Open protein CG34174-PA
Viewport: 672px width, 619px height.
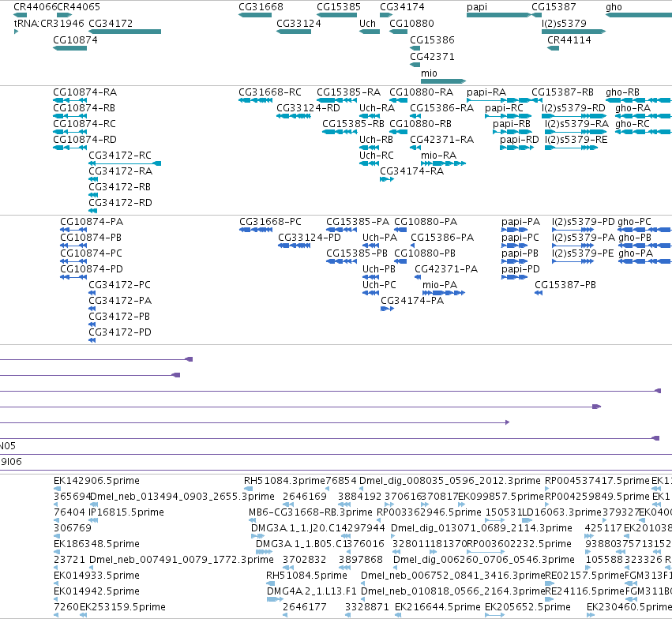[412, 301]
